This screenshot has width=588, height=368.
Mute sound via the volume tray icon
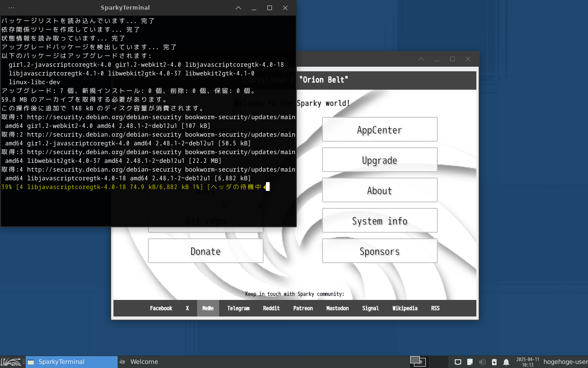pyautogui.click(x=482, y=362)
